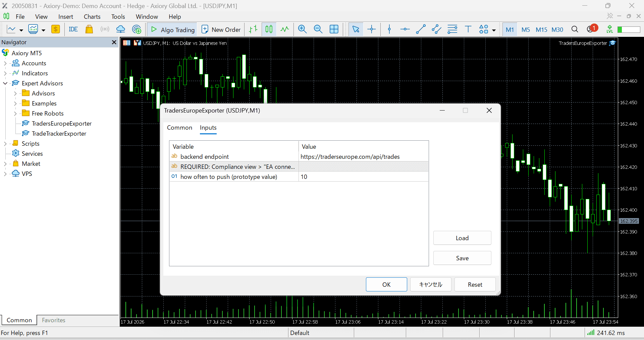Save the current inputs preset

tap(462, 258)
